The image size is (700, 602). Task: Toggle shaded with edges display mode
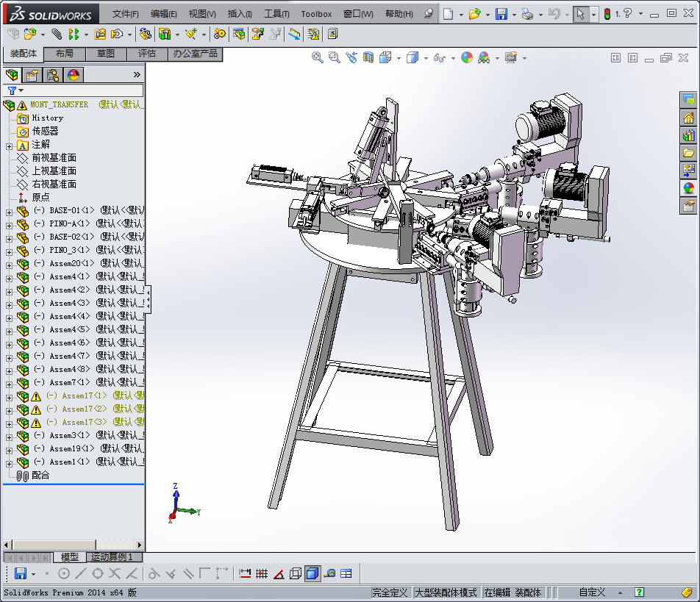click(x=312, y=573)
